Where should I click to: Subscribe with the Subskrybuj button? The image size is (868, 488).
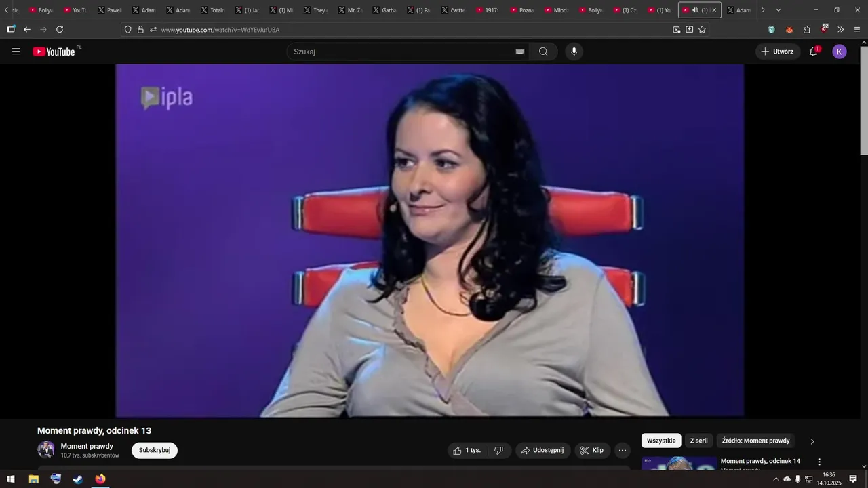click(155, 450)
